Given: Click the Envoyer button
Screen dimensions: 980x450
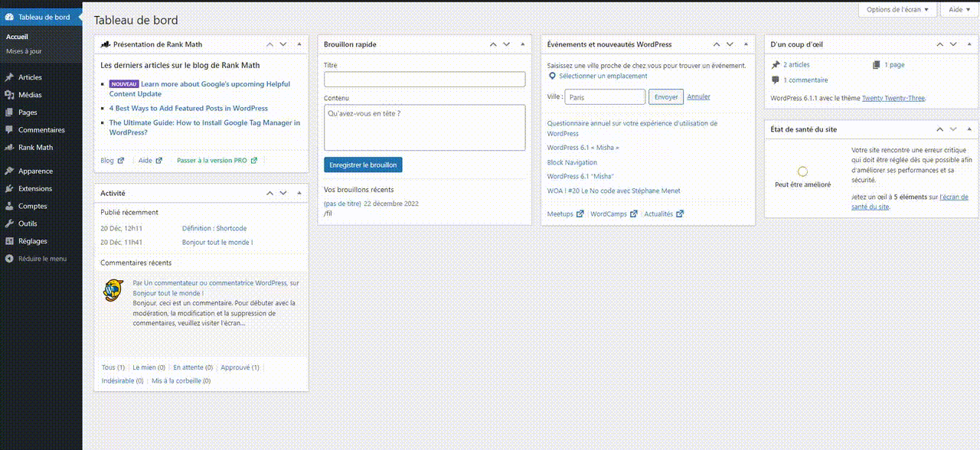Looking at the screenshot, I should tap(666, 97).
